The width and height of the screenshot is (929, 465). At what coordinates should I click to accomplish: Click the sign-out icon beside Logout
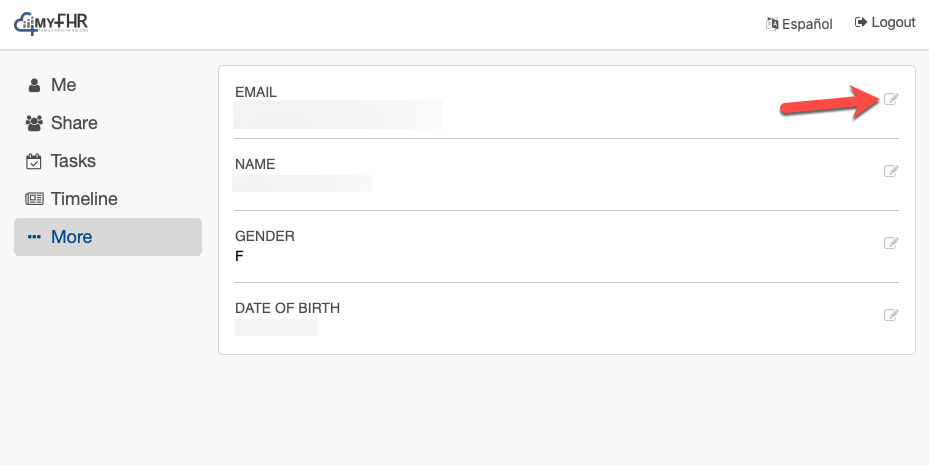pyautogui.click(x=860, y=23)
